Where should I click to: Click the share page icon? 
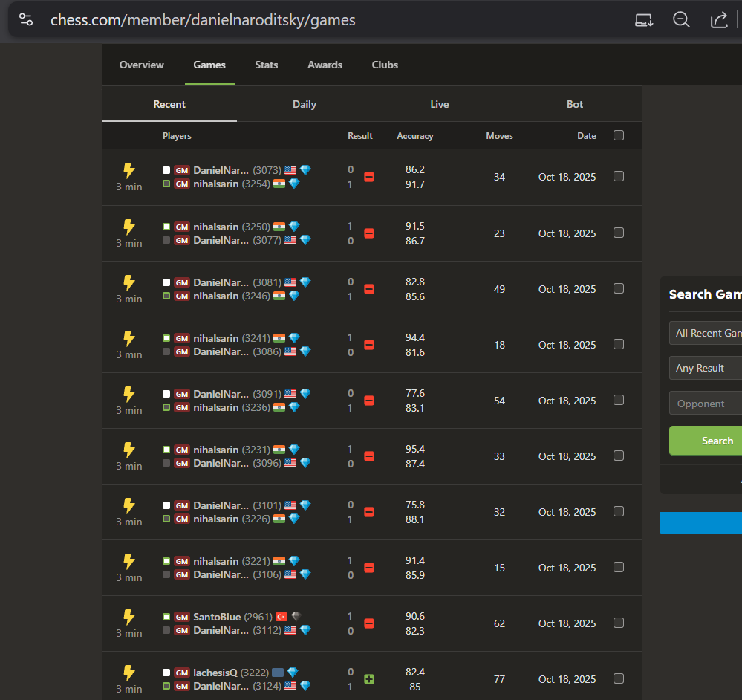pyautogui.click(x=719, y=20)
